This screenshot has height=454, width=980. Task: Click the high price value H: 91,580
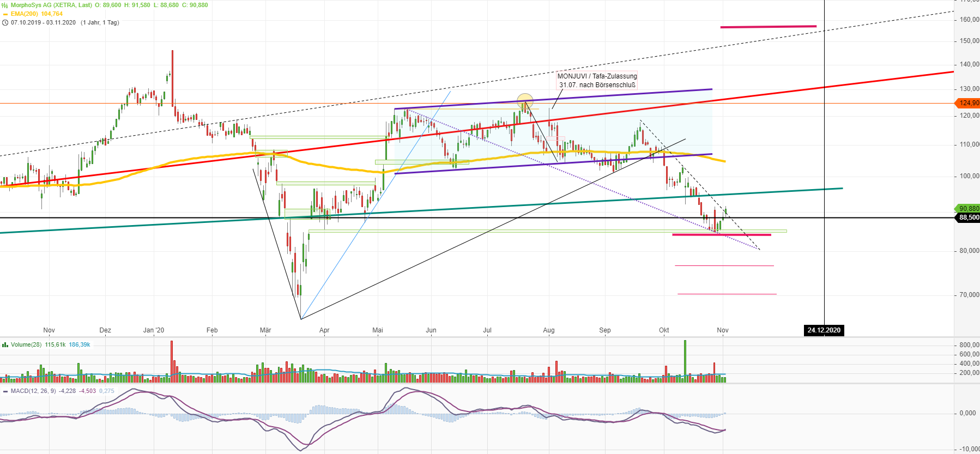(x=137, y=5)
